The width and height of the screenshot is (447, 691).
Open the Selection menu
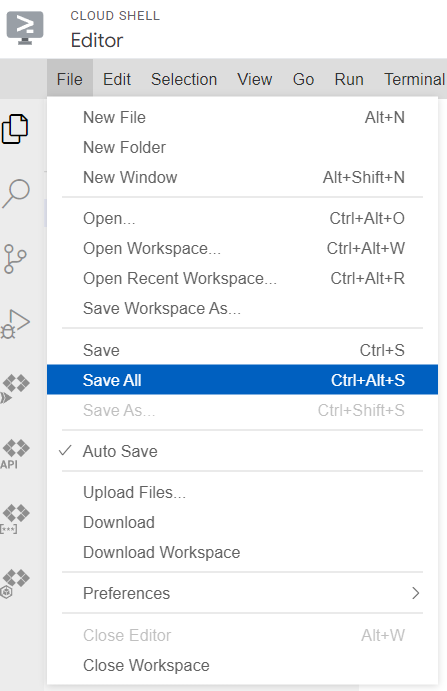point(184,79)
